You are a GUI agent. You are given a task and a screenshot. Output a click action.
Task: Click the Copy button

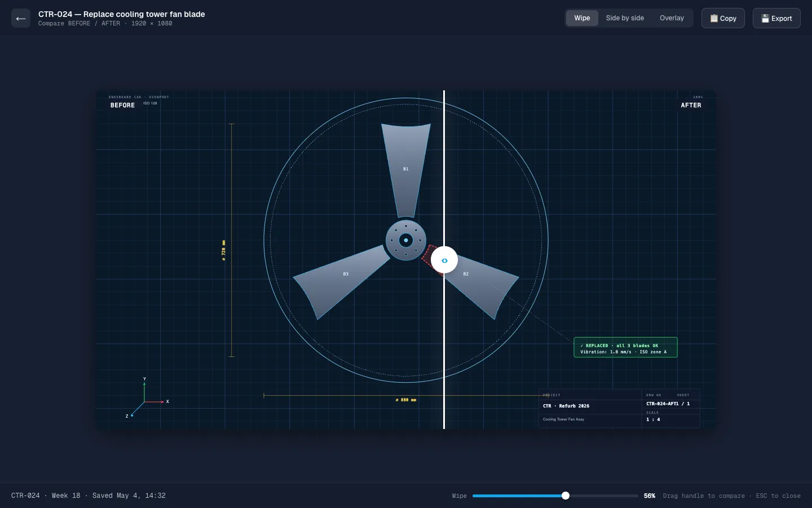click(x=723, y=18)
